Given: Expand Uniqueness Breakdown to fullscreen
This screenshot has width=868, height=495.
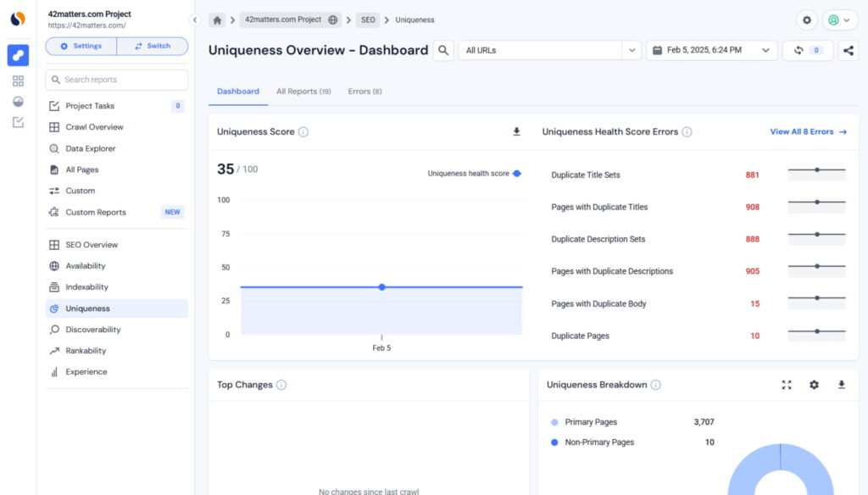Looking at the screenshot, I should pos(787,384).
